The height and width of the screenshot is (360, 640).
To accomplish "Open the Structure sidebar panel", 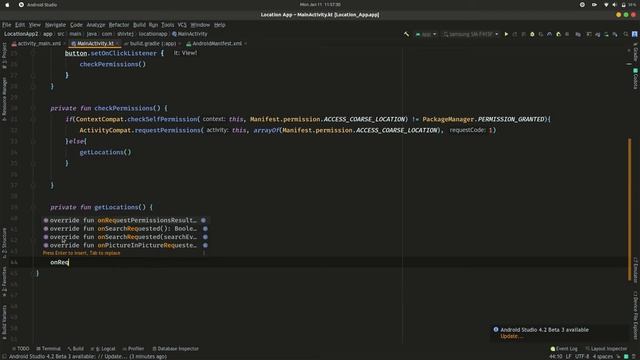I will coord(4,243).
